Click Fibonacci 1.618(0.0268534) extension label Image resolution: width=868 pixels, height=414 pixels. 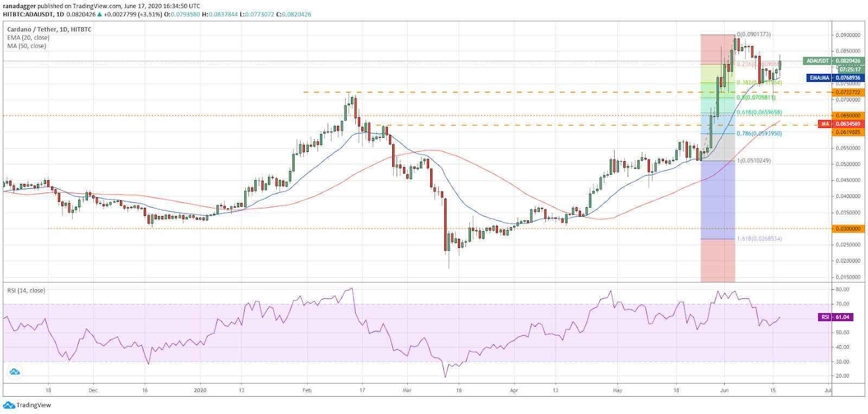759,239
